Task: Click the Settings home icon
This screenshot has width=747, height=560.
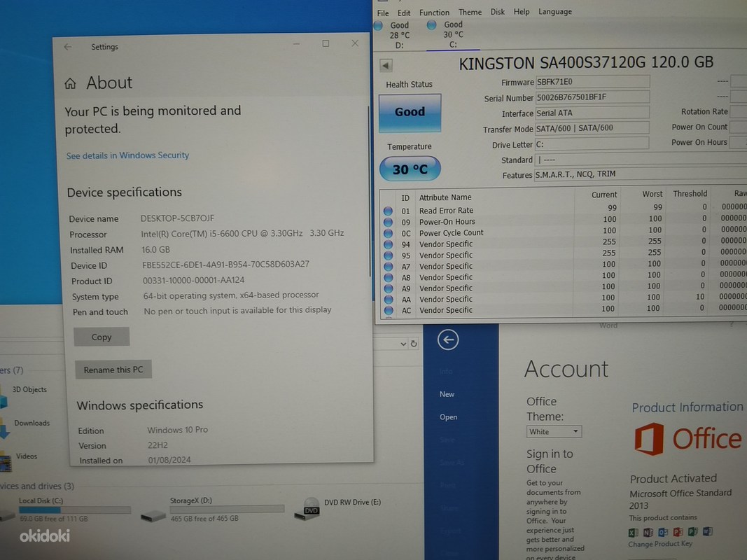Action: tap(70, 83)
